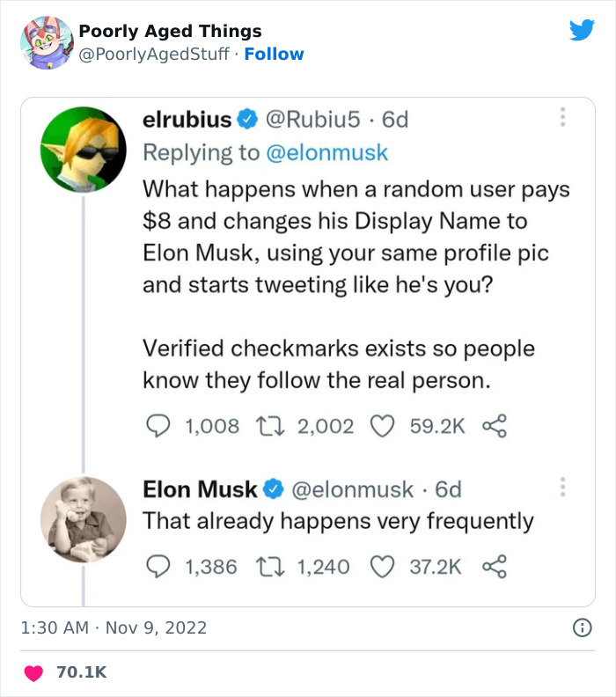The image size is (616, 697).
Task: Open the Poorly Aged Things profile name
Action: point(170,32)
